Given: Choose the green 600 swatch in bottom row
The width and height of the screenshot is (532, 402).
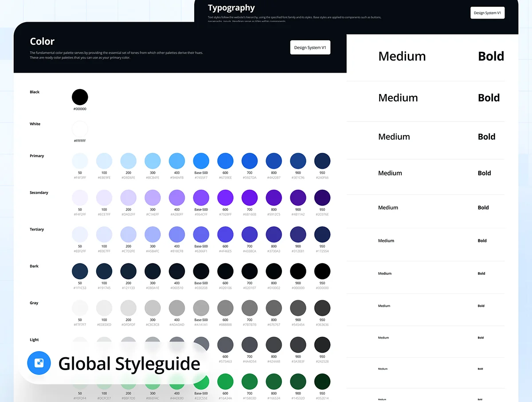Looking at the screenshot, I should [x=225, y=381].
